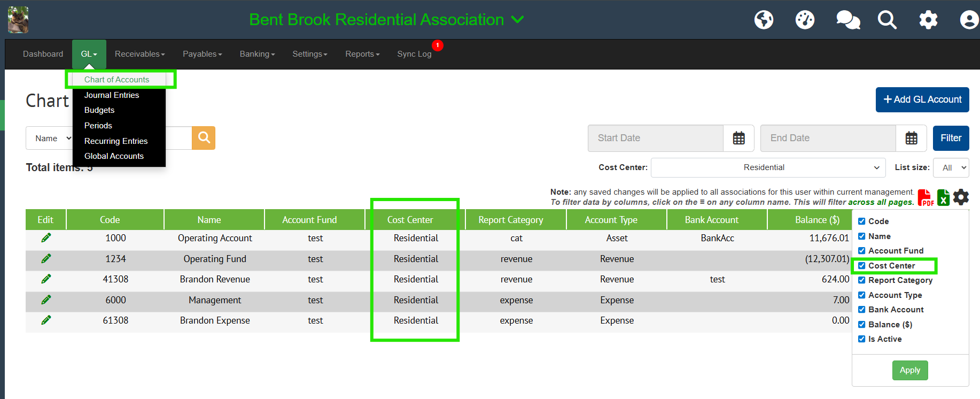
Task: Open the chat messages icon
Action: (847, 20)
